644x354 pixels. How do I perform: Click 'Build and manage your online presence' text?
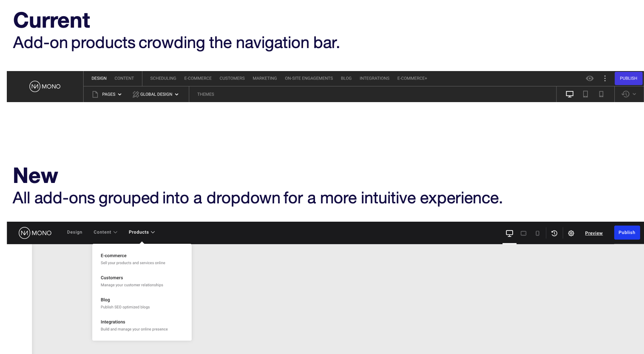coord(134,329)
